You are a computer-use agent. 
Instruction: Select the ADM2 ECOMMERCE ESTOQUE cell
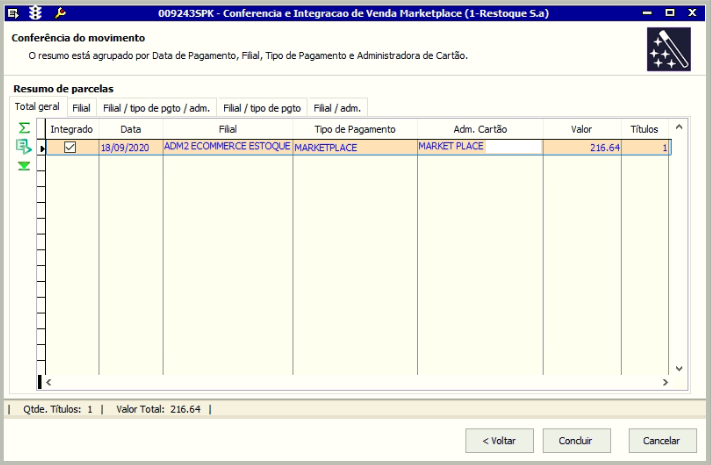(228, 147)
